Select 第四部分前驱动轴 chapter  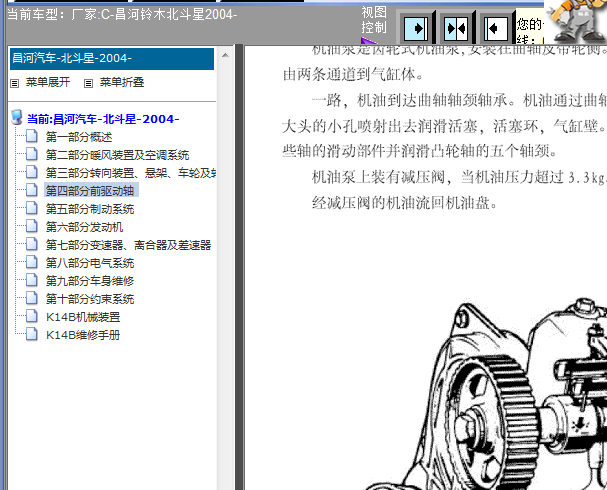point(90,190)
